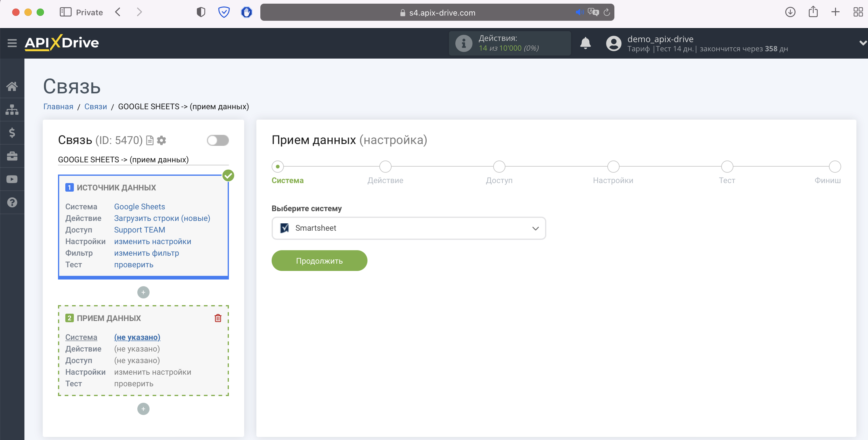Click изменить фильтр link

tap(146, 253)
